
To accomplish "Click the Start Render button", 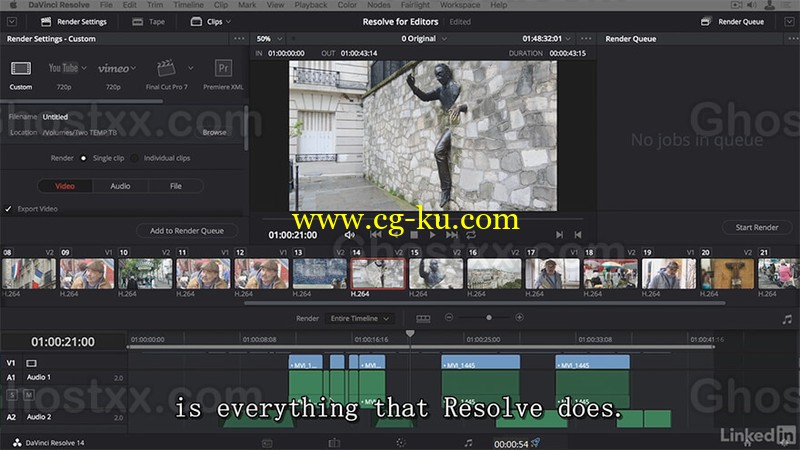I will [757, 228].
